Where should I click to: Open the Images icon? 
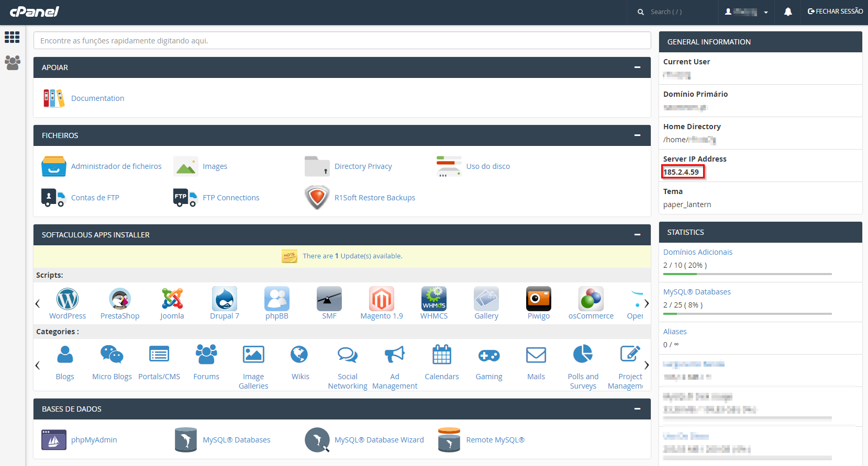pyautogui.click(x=186, y=166)
